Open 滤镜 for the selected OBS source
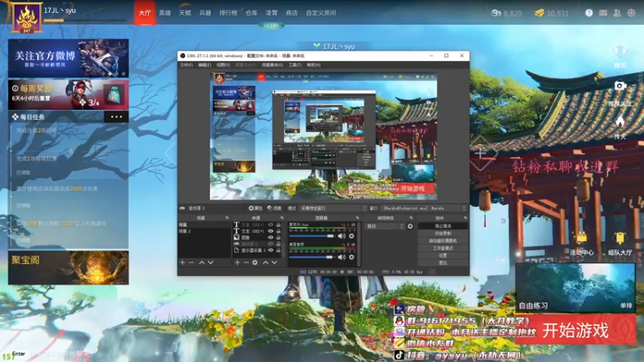 click(274, 208)
